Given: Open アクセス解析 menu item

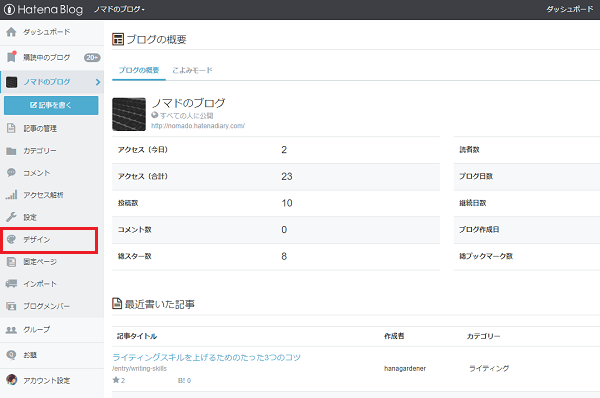Looking at the screenshot, I should point(52,195).
